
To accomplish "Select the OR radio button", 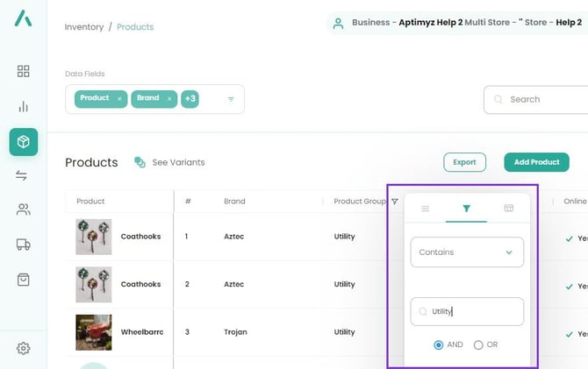I will 478,344.
